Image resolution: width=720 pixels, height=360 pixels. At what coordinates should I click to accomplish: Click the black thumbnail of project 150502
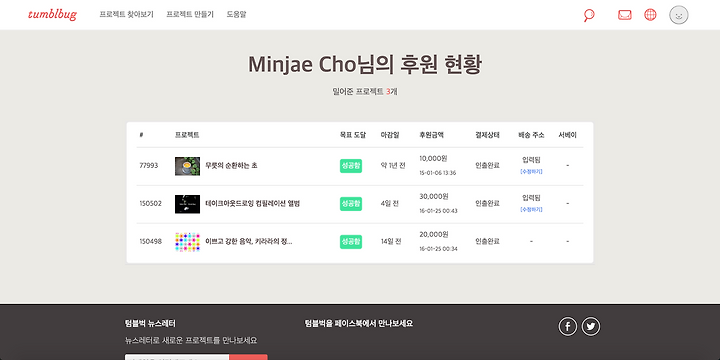(x=187, y=204)
